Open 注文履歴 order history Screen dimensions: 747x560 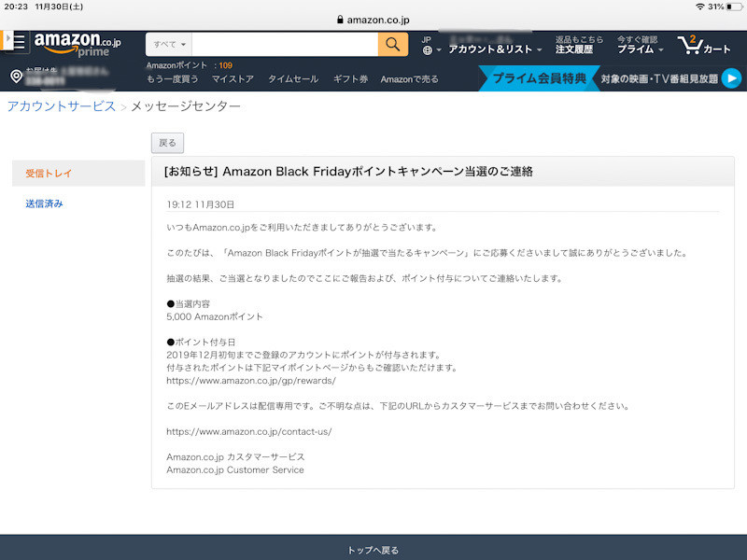574,49
